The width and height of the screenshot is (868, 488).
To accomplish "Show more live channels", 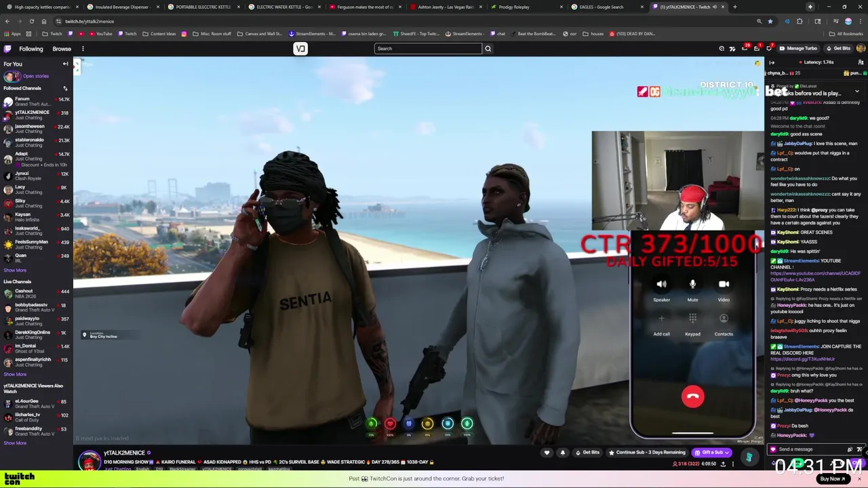I will pos(15,374).
